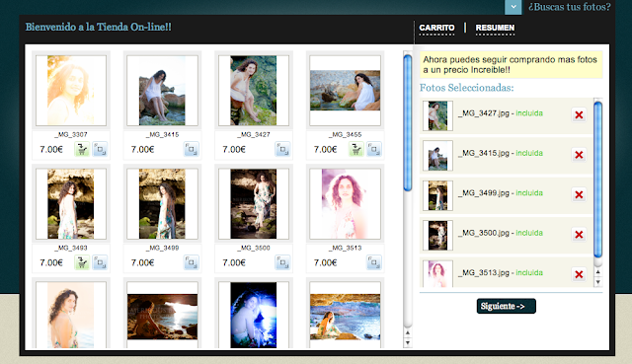632x364 pixels.
Task: Remove _MG_3513.jpg from selected photos
Action: 579,274
